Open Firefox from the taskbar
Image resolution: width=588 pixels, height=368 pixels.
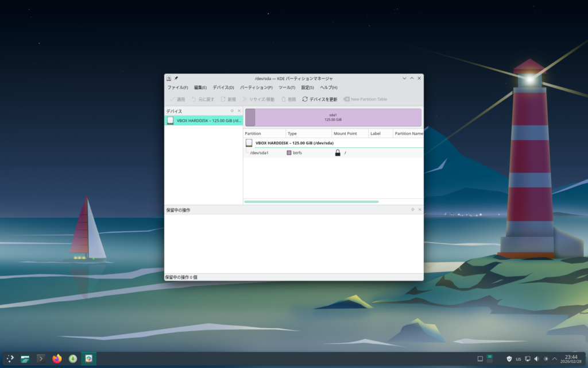click(57, 359)
